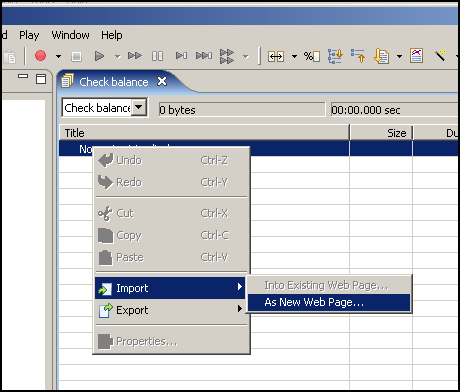Click the horizontal double-arrow box icon
460x392 pixels.
[x=276, y=57]
